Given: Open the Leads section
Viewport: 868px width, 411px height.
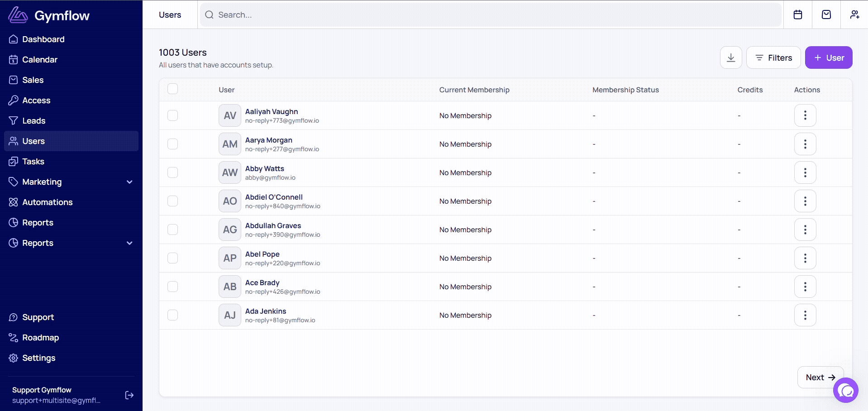Looking at the screenshot, I should click(x=71, y=121).
